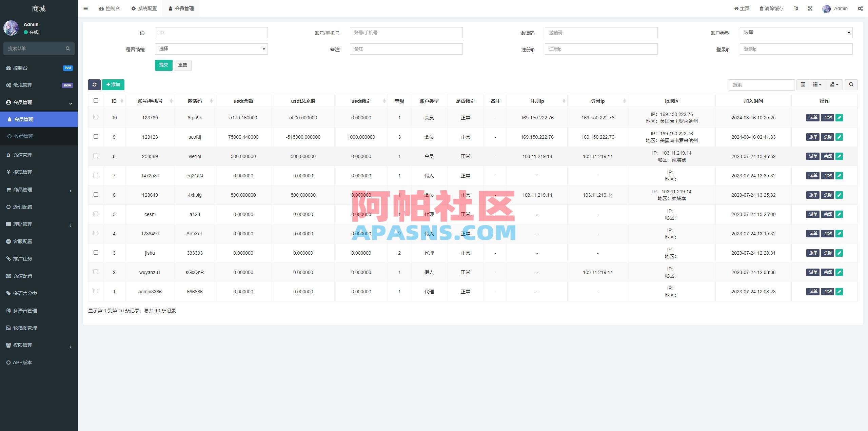Click the sidebar collapse hamburger icon

[x=86, y=8]
